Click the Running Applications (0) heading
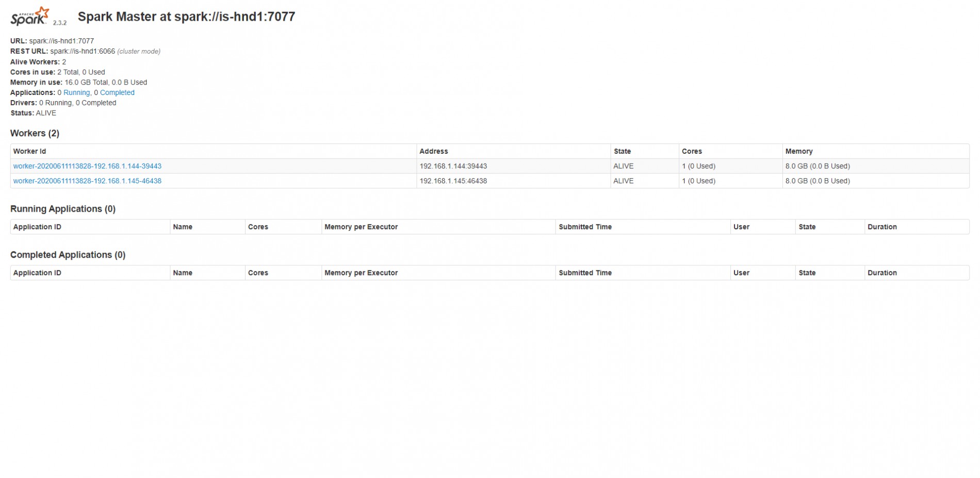This screenshot has height=478, width=980. pyautogui.click(x=63, y=209)
